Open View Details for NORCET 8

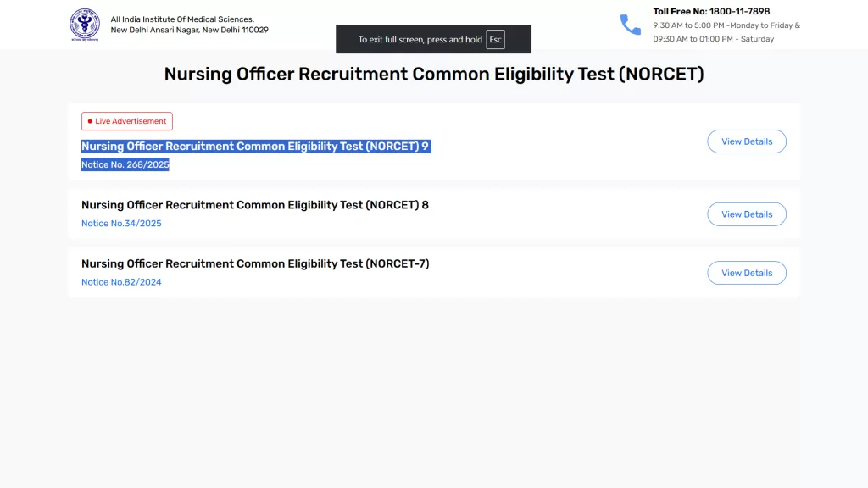(746, 214)
